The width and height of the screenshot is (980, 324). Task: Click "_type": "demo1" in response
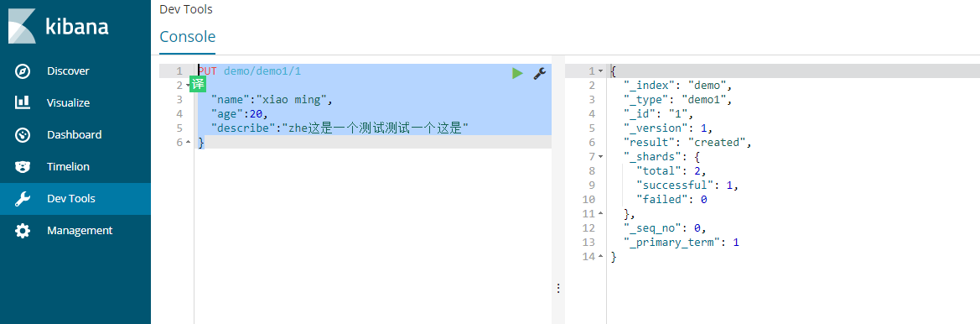point(677,99)
